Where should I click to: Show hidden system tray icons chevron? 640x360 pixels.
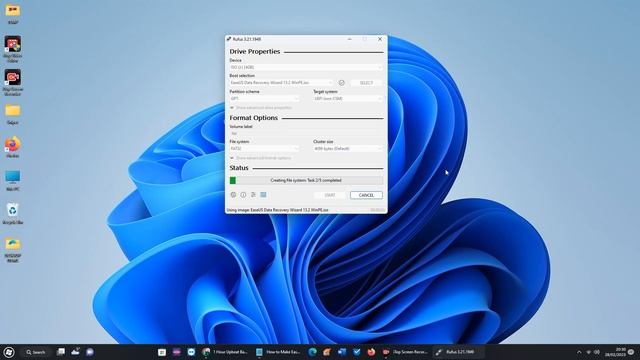coord(579,352)
